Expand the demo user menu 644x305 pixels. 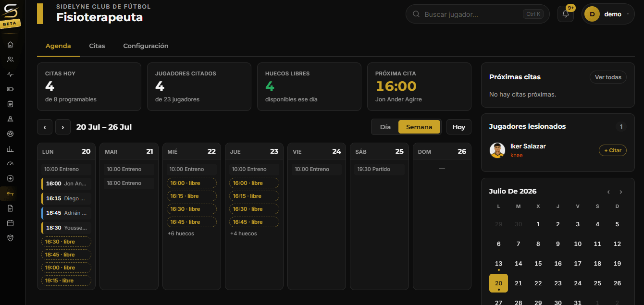coord(608,14)
